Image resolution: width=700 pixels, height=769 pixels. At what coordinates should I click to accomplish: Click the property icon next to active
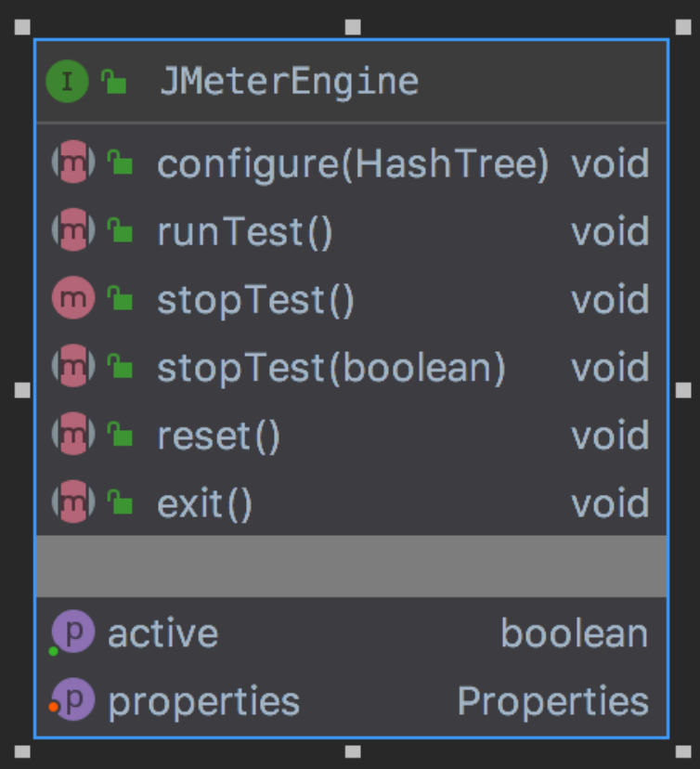coord(73,633)
